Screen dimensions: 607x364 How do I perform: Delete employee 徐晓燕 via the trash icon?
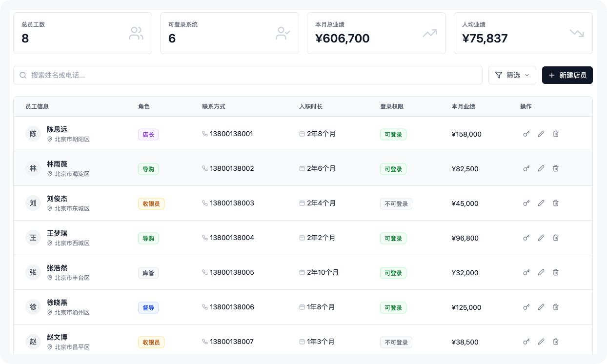(555, 307)
